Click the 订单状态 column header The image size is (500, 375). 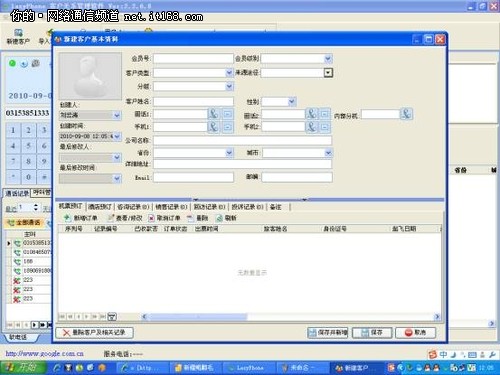coord(175,229)
